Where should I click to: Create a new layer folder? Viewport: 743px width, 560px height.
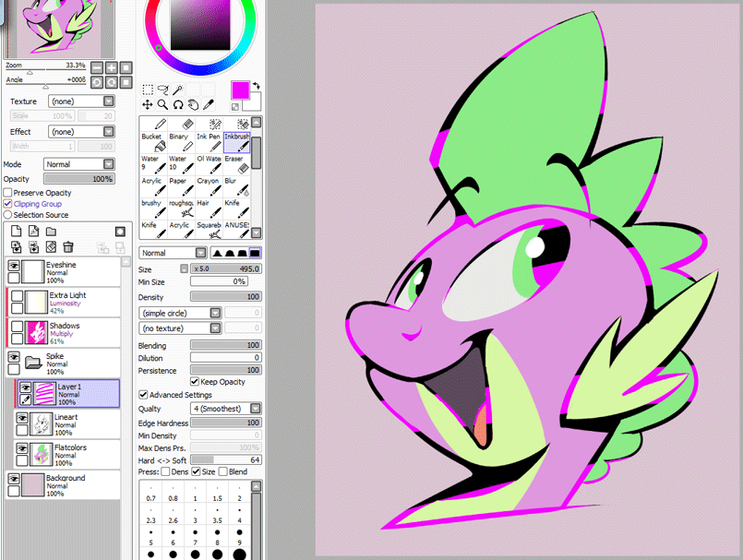point(52,232)
